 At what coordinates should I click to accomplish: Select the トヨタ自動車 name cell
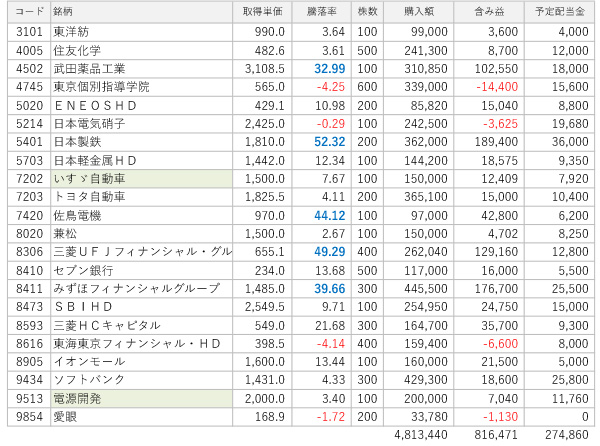[x=142, y=197]
